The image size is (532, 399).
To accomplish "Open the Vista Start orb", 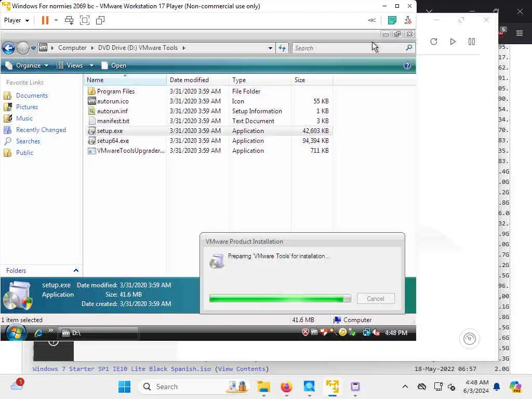I will pos(15,333).
